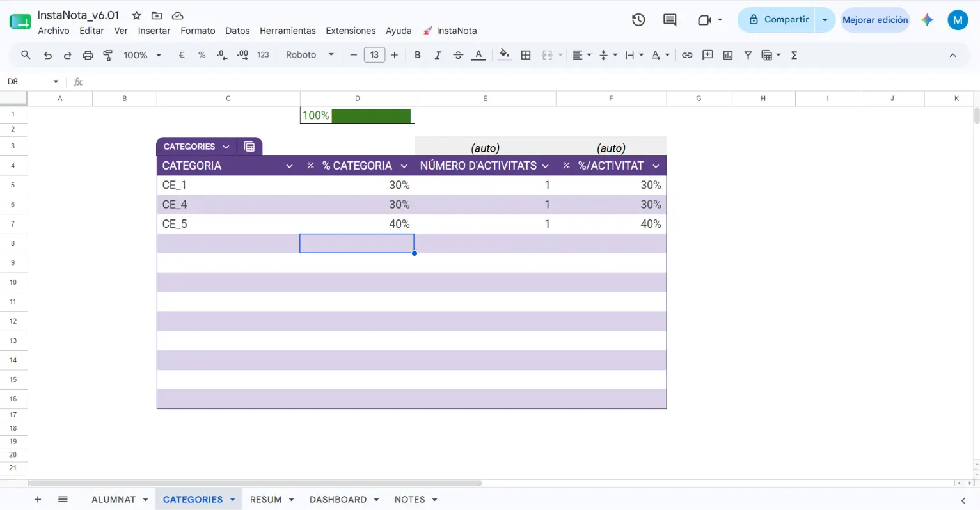Open the CATEGORIA column header dropdown

pos(289,166)
